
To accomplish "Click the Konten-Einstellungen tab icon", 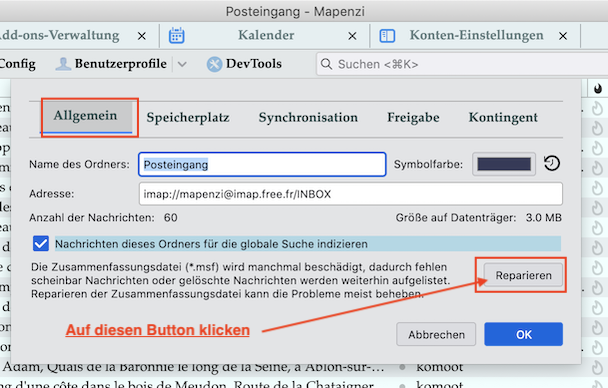I will pyautogui.click(x=387, y=36).
